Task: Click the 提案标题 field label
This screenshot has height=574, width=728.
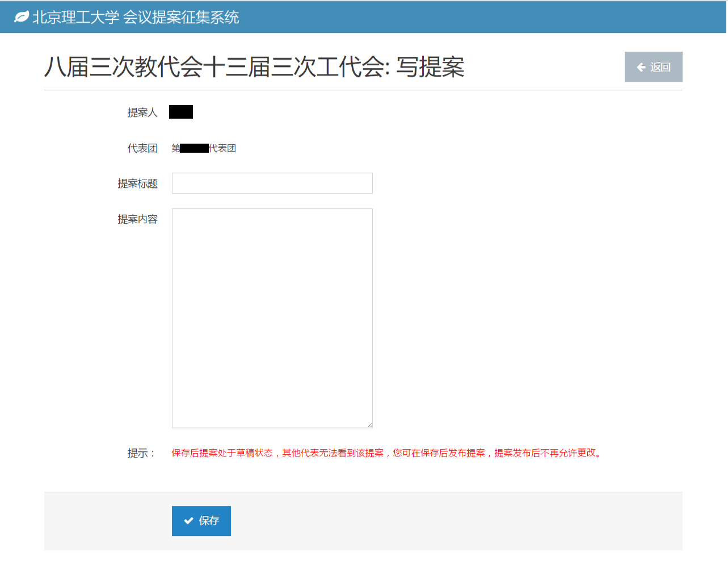Action: pyautogui.click(x=137, y=183)
